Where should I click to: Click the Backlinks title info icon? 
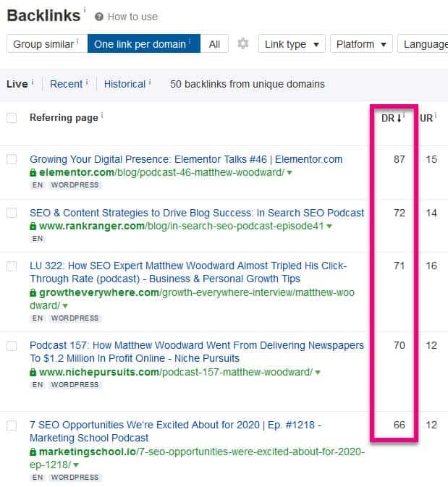tap(85, 9)
